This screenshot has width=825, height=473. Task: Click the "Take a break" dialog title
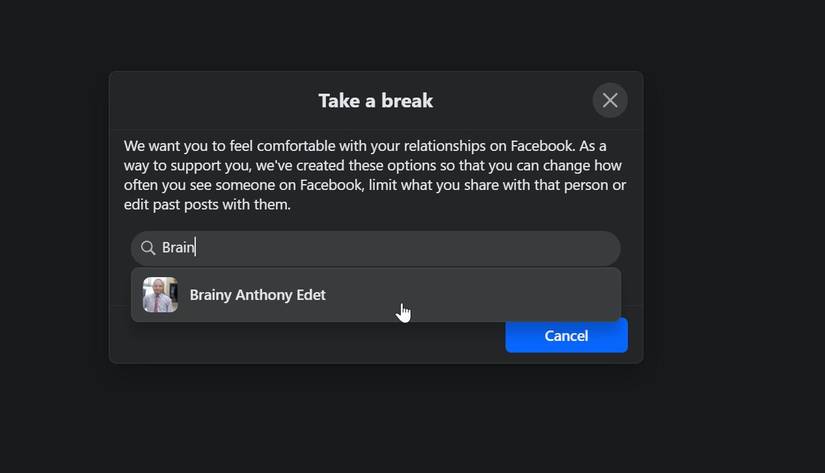[375, 101]
